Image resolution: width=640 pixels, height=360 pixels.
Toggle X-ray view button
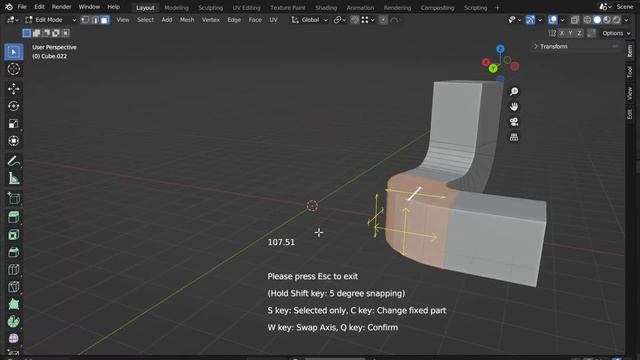pyautogui.click(x=575, y=20)
